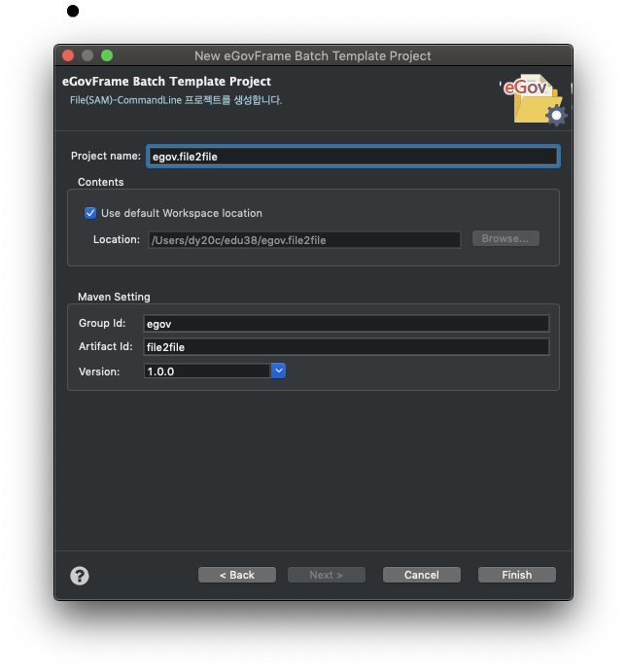Click Finish to create the project
This screenshot has width=627, height=672.
coord(517,575)
